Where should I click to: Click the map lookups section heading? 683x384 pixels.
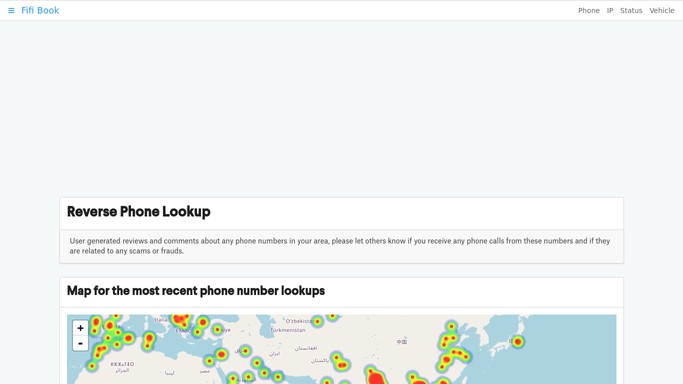196,291
